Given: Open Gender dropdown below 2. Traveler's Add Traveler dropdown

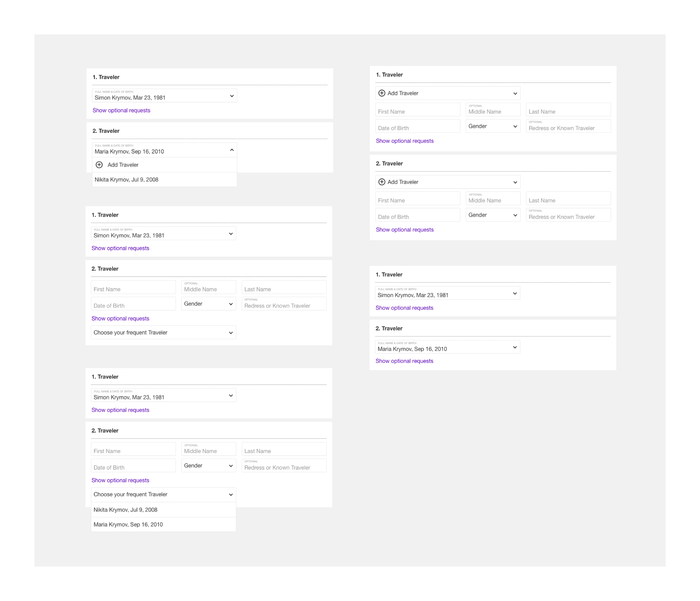Looking at the screenshot, I should [x=493, y=215].
